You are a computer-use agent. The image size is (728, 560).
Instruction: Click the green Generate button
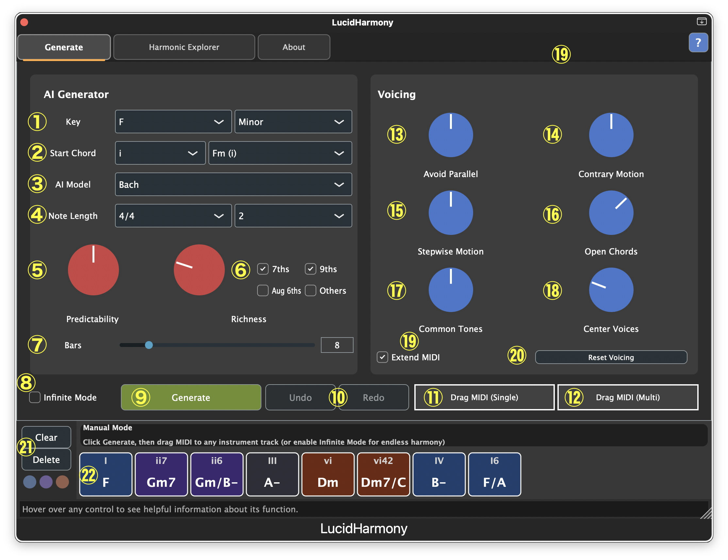point(191,397)
